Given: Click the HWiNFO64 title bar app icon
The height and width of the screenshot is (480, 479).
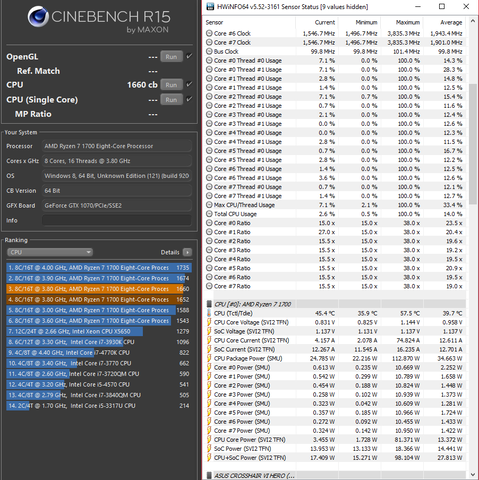Looking at the screenshot, I should tap(210, 6).
